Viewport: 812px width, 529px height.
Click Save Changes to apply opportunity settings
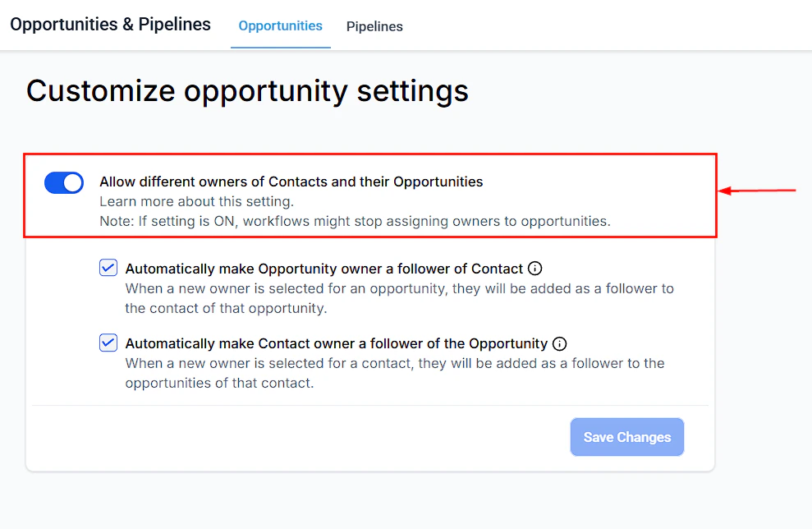pyautogui.click(x=626, y=436)
